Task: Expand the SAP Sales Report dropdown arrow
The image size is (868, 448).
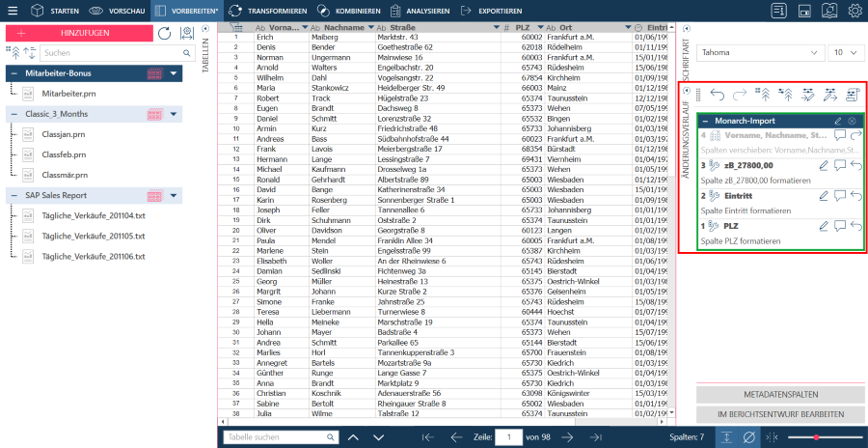Action: [x=174, y=195]
